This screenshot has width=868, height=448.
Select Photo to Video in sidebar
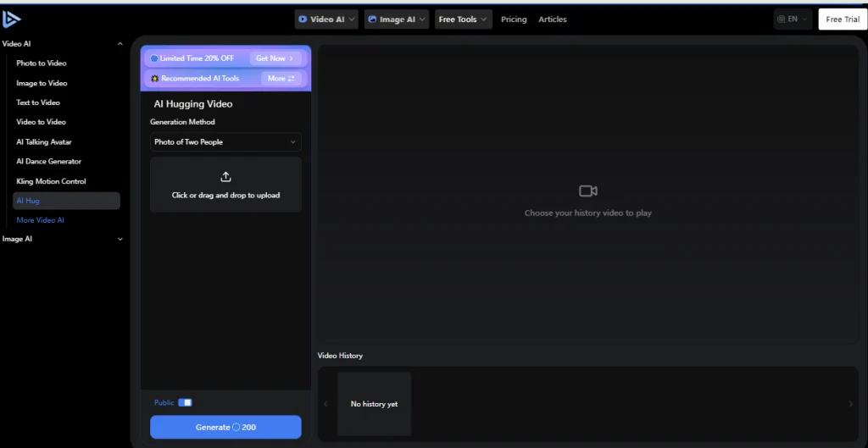coord(42,64)
